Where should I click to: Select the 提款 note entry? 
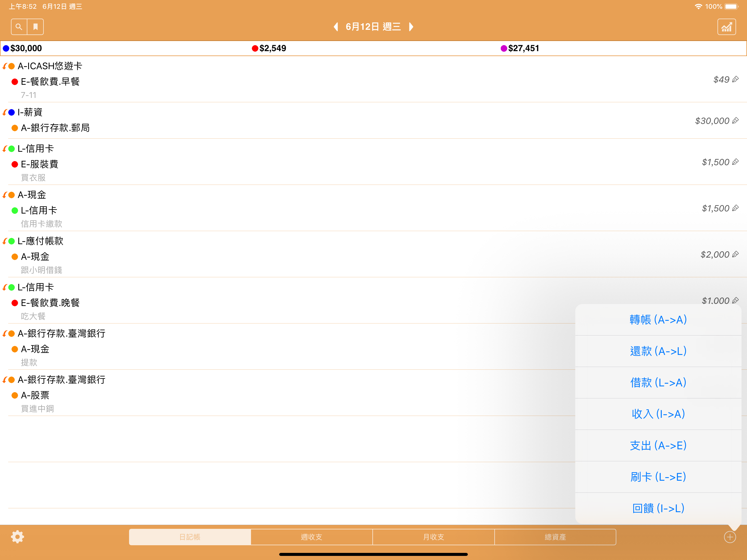29,363
